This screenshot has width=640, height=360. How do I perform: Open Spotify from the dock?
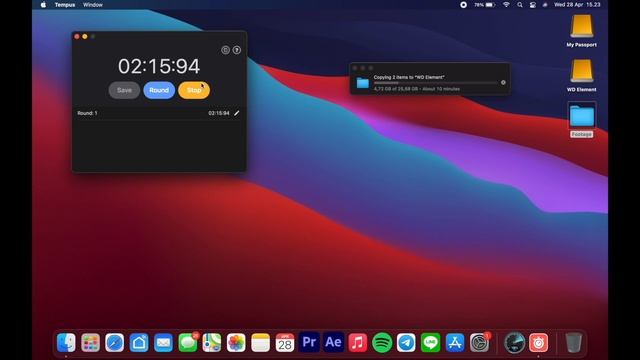[382, 342]
